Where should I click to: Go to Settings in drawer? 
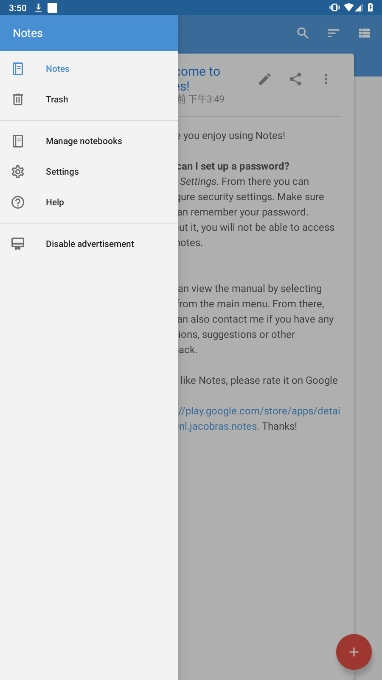pos(89,172)
